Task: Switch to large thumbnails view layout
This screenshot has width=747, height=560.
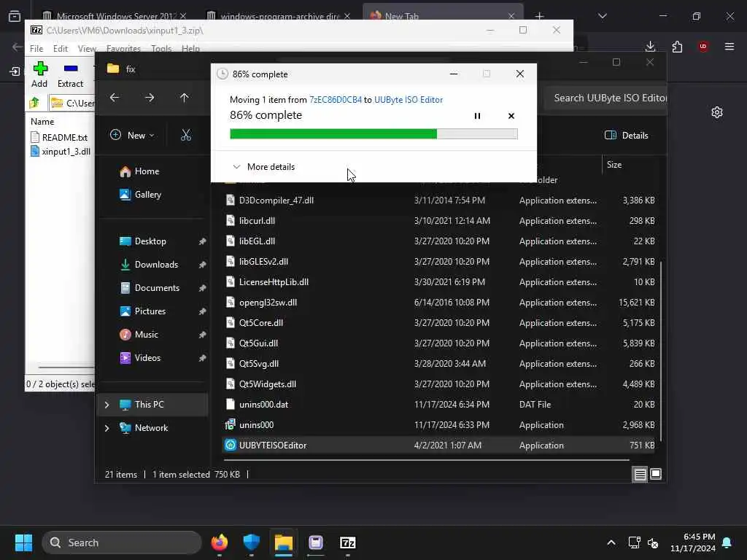Action: click(656, 474)
